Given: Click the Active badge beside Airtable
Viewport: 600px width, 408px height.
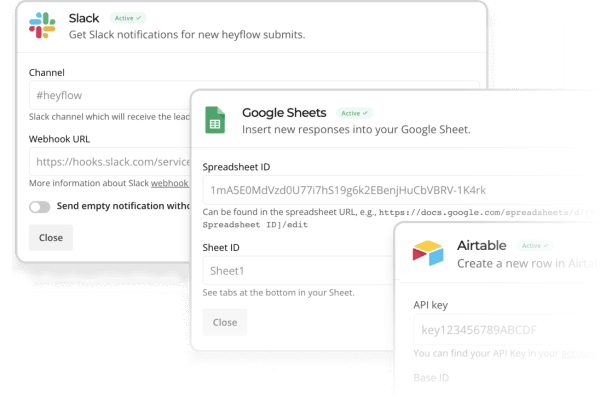Looking at the screenshot, I should pyautogui.click(x=535, y=245).
